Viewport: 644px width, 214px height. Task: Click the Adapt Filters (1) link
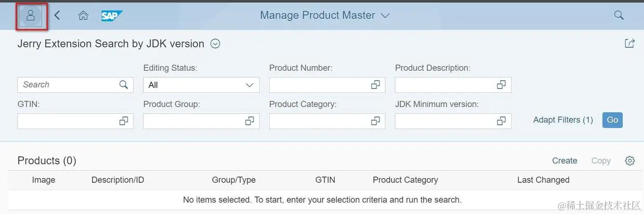point(562,120)
